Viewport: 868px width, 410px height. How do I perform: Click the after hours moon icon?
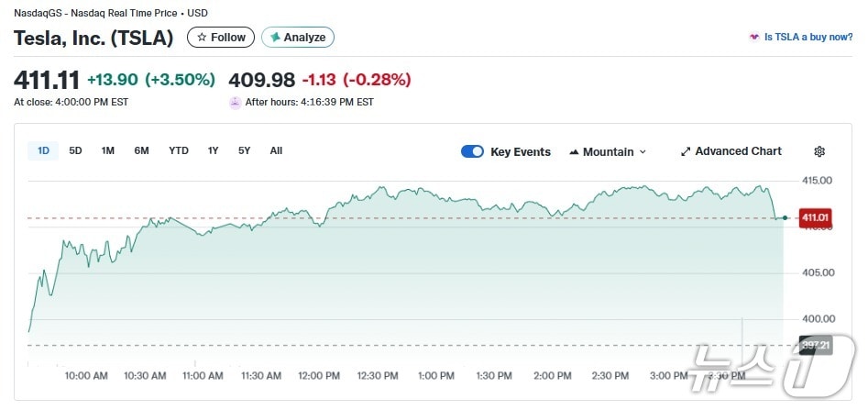coord(235,102)
